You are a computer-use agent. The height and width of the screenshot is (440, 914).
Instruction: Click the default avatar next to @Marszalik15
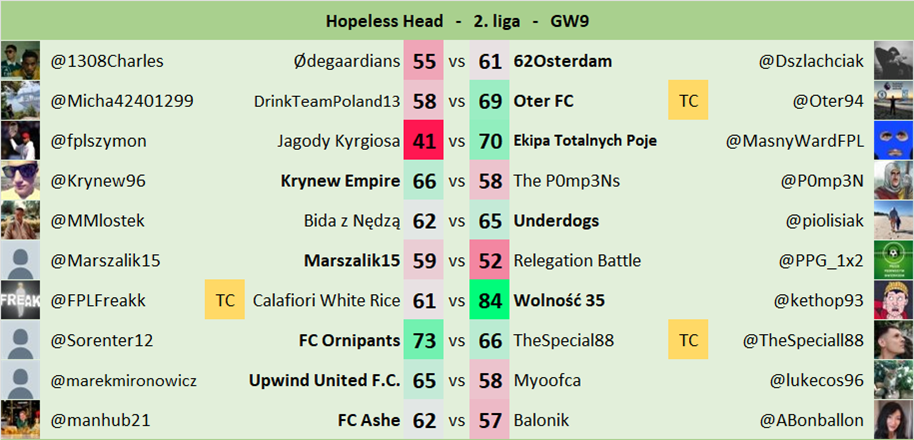tap(20, 261)
